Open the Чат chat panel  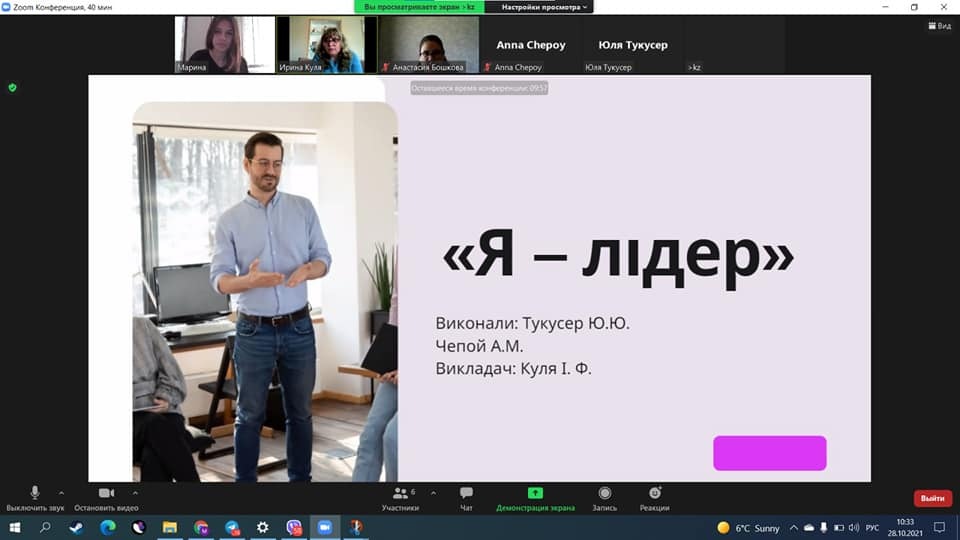466,493
